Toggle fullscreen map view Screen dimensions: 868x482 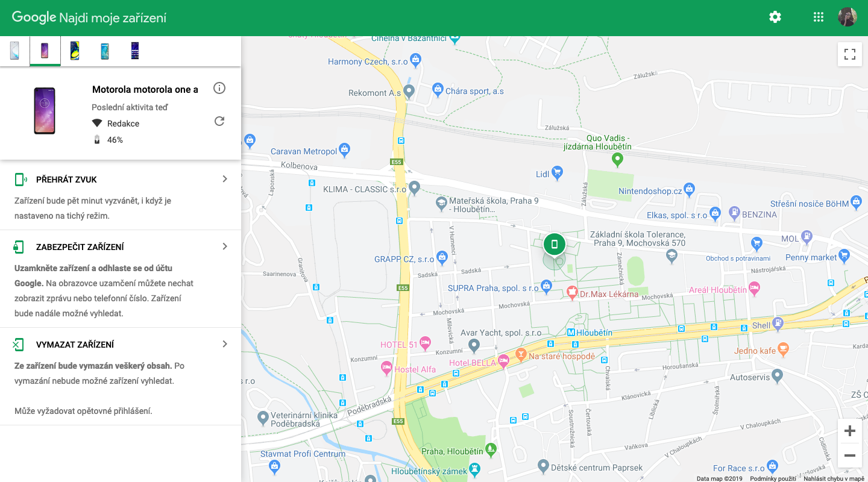[850, 54]
